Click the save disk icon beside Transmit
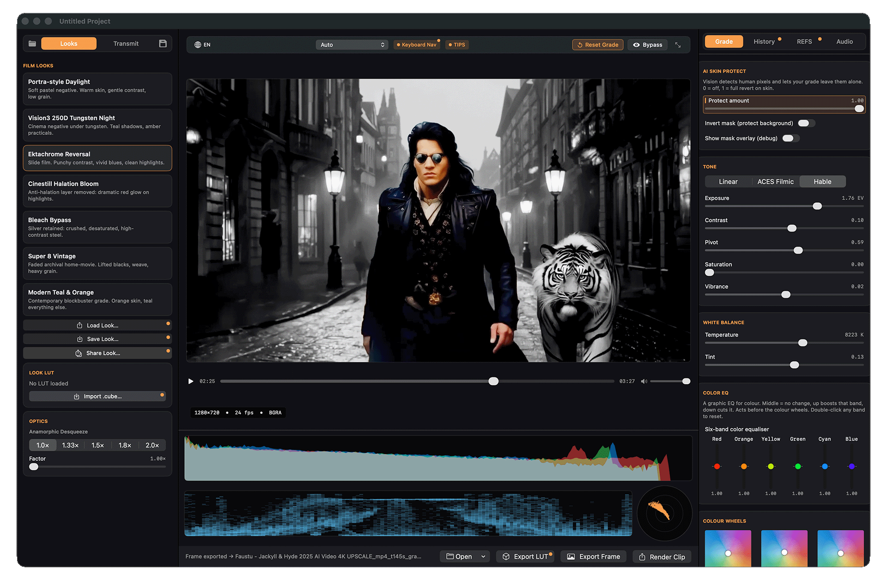 pyautogui.click(x=163, y=43)
